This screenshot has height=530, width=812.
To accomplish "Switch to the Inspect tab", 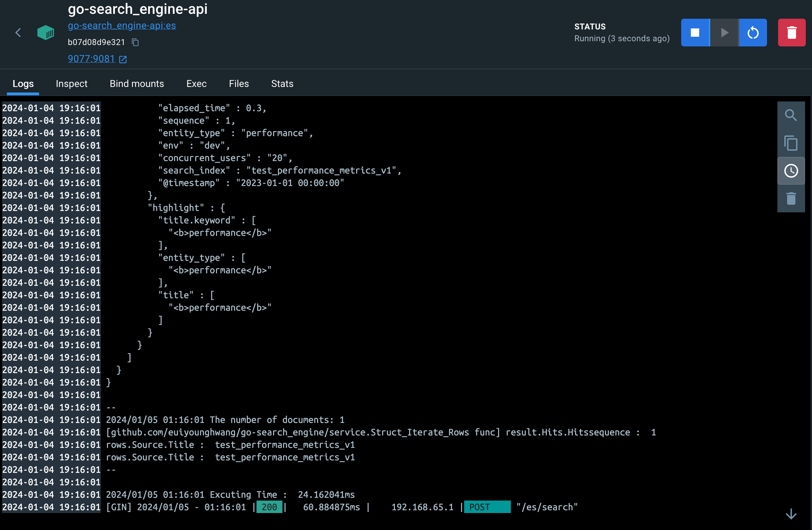I will point(72,84).
